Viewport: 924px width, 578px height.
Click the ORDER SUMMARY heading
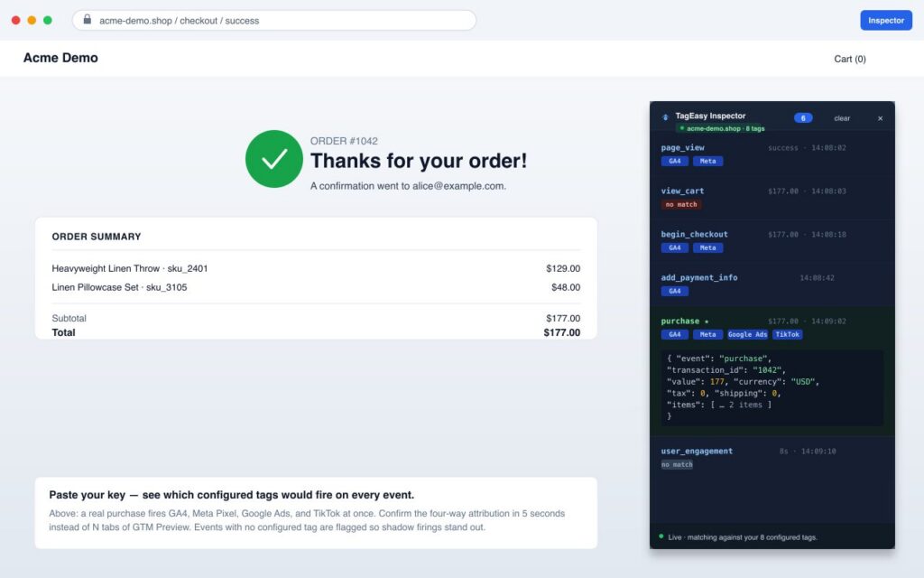(x=97, y=237)
